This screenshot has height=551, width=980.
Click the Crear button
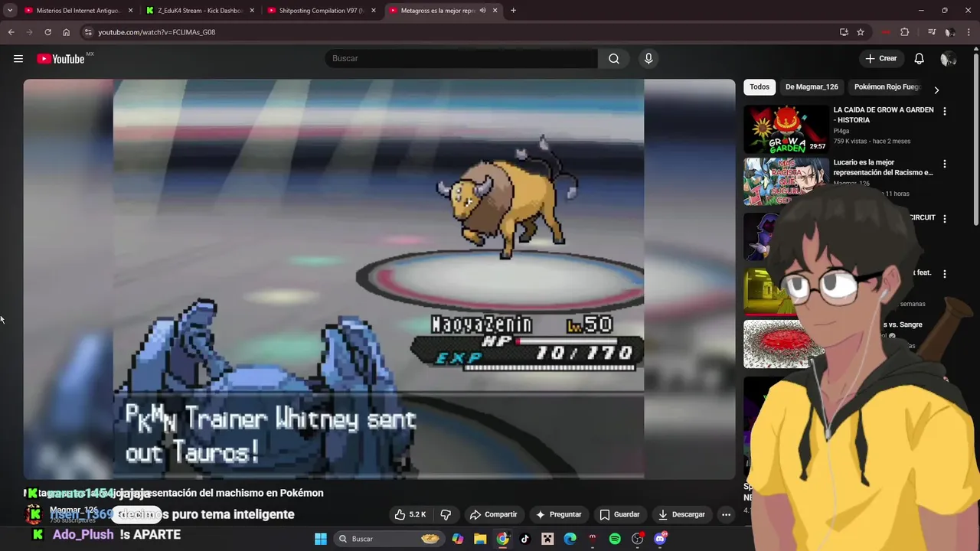[880, 59]
